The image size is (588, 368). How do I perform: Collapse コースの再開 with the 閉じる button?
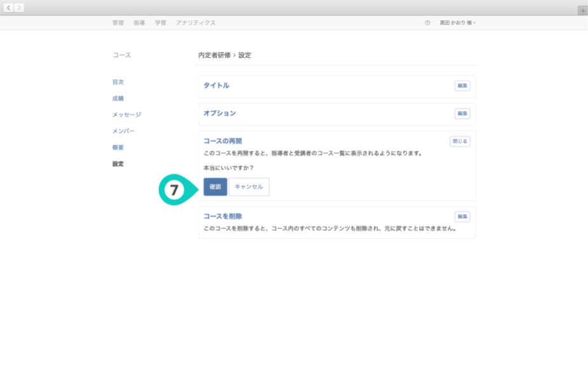[460, 141]
